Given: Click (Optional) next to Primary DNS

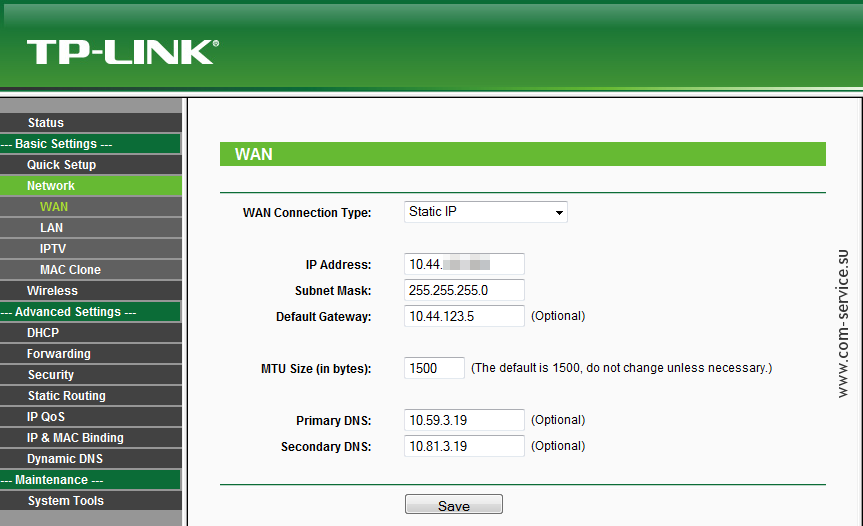Looking at the screenshot, I should coord(558,420).
